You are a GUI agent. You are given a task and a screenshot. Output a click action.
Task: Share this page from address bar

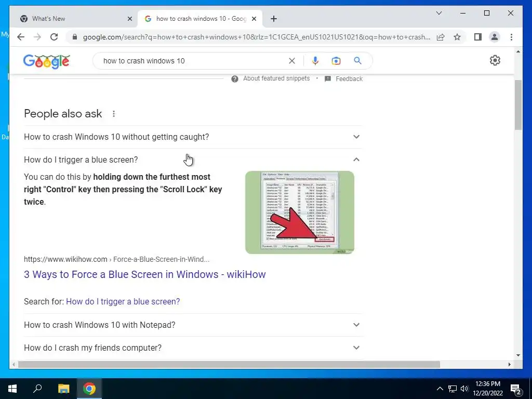[x=441, y=37]
